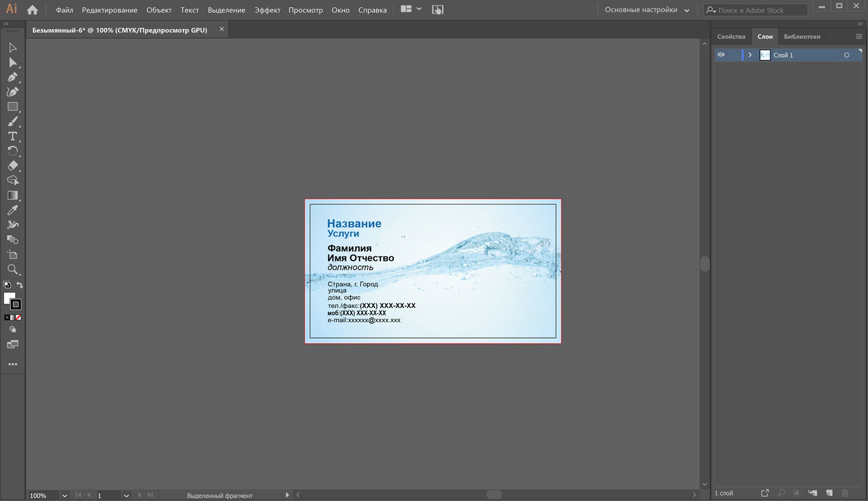The width and height of the screenshot is (868, 501).
Task: Click the Delete layer trash icon
Action: 845,493
